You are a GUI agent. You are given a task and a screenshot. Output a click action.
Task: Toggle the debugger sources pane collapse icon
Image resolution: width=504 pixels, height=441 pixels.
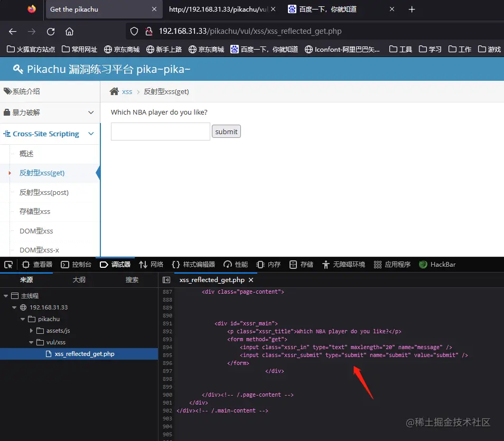pyautogui.click(x=166, y=280)
